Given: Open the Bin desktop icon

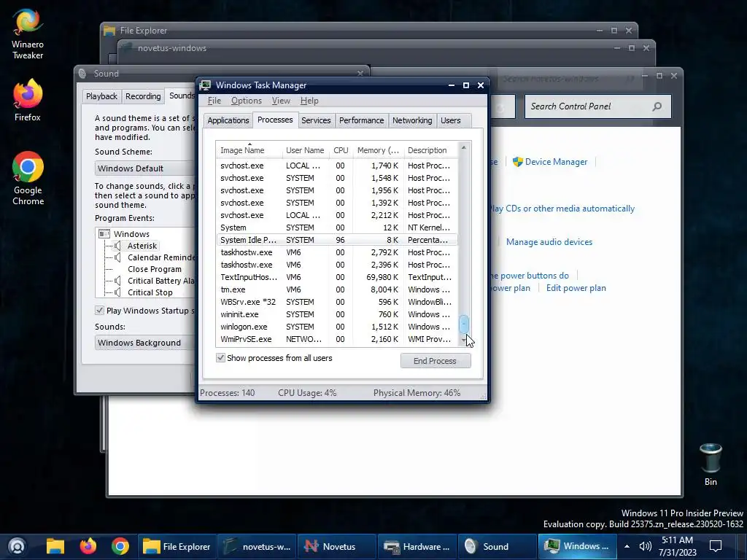Looking at the screenshot, I should click(x=711, y=464).
